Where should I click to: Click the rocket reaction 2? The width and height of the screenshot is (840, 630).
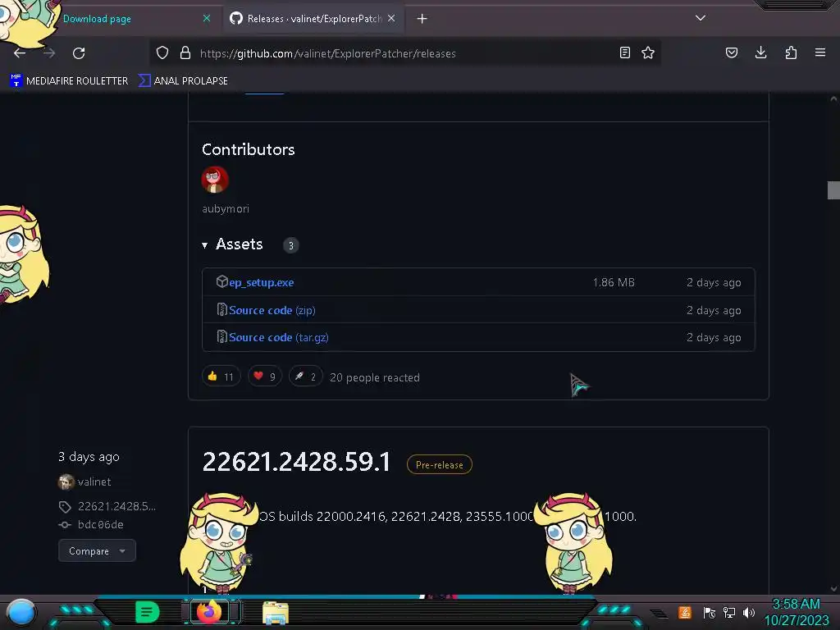click(x=305, y=377)
